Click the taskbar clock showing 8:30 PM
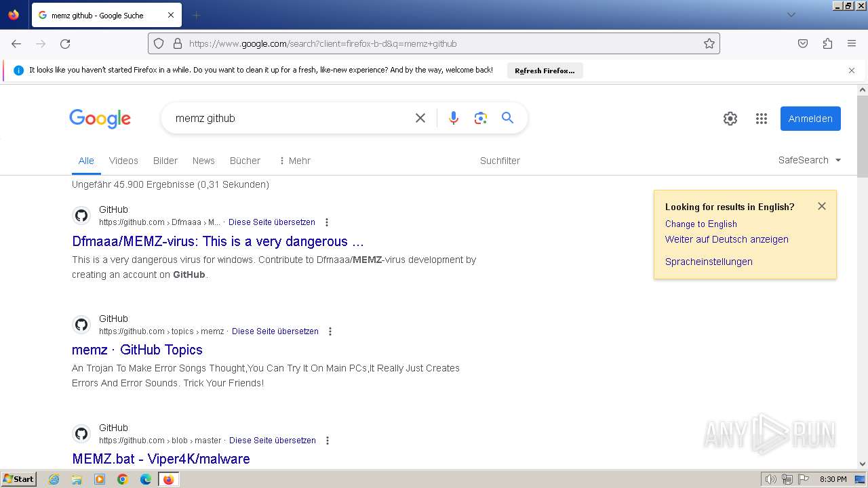Viewport: 868px width, 488px height. click(833, 479)
